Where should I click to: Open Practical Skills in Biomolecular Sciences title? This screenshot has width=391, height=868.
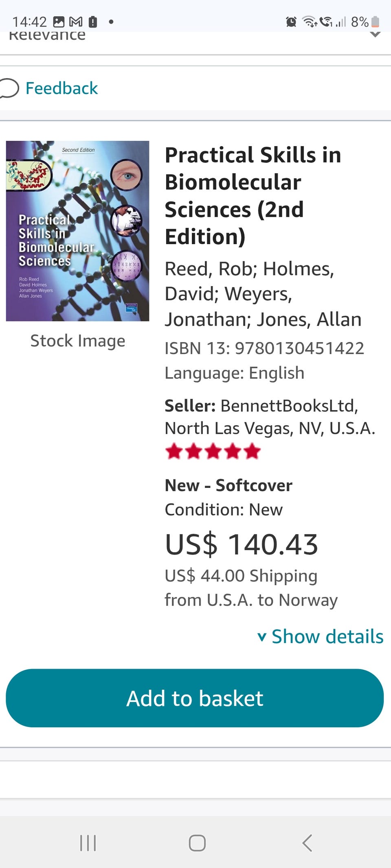pos(253,196)
